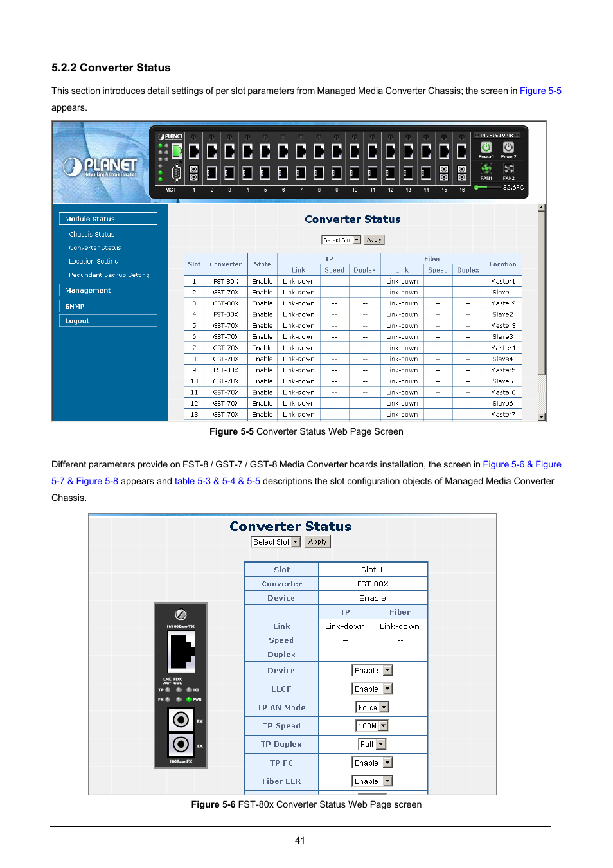Viewport: 613px width, 868px height.
Task: Click the MGT serial console port icon
Action: click(177, 172)
